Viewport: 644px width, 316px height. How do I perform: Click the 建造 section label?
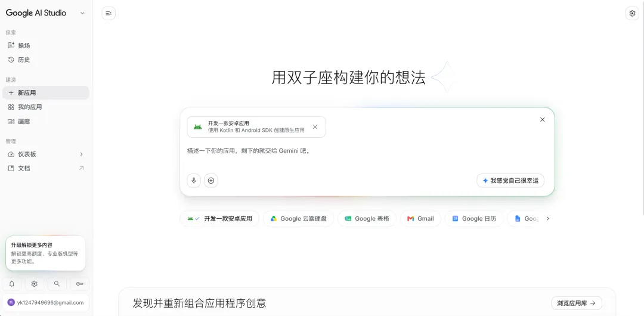pyautogui.click(x=11, y=80)
